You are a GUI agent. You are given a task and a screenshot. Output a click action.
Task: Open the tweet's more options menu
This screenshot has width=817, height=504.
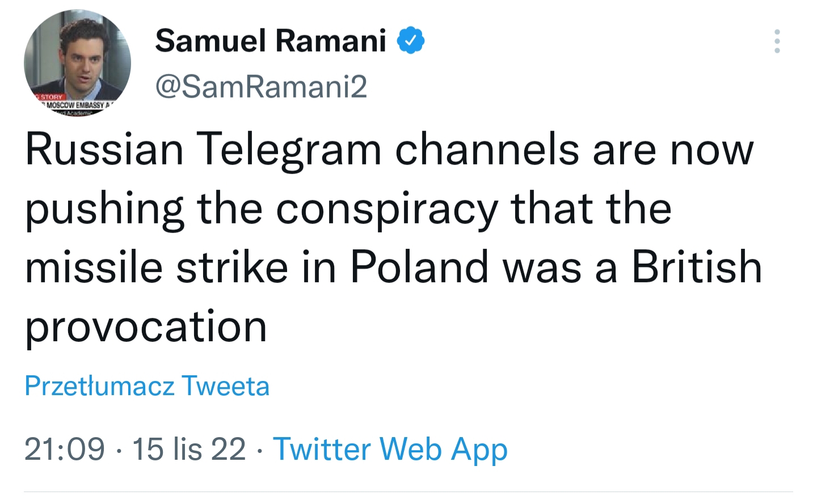777,41
